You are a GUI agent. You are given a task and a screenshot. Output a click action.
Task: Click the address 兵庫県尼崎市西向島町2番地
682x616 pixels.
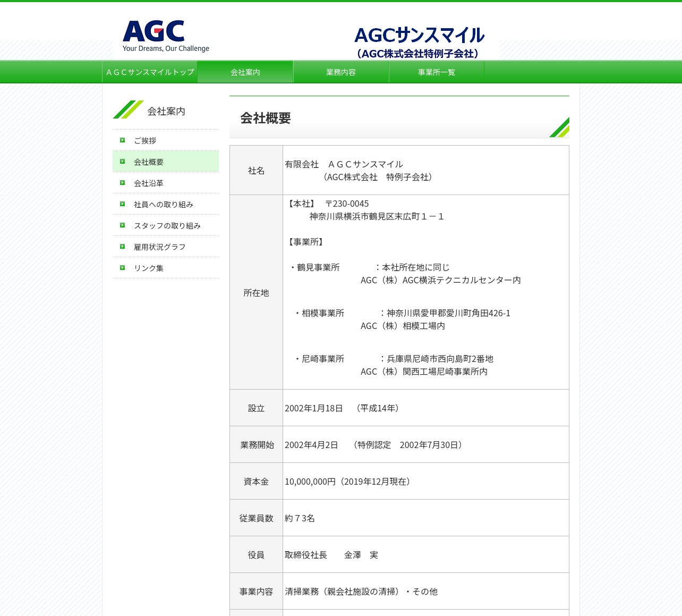point(440,359)
